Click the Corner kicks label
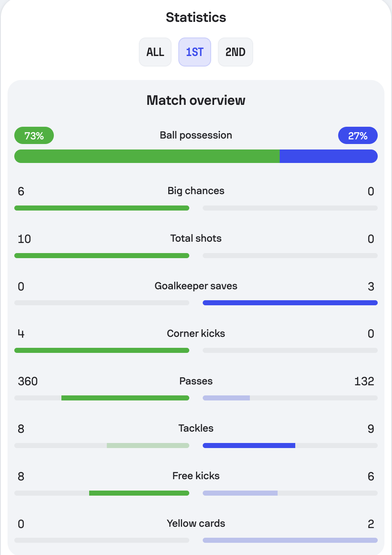The height and width of the screenshot is (555, 392). 196,334
